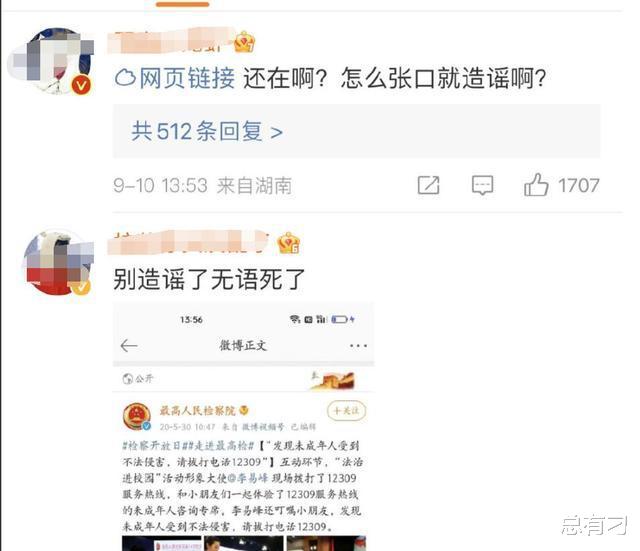Click the back arrow in the embedded screenshot
The image size is (640, 551).
click(x=129, y=346)
